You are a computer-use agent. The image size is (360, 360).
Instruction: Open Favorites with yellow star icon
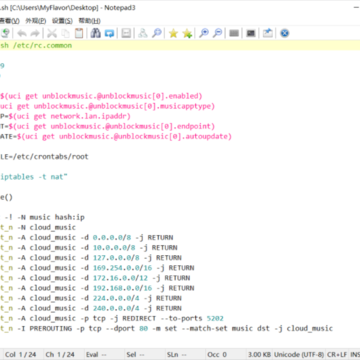173,33
